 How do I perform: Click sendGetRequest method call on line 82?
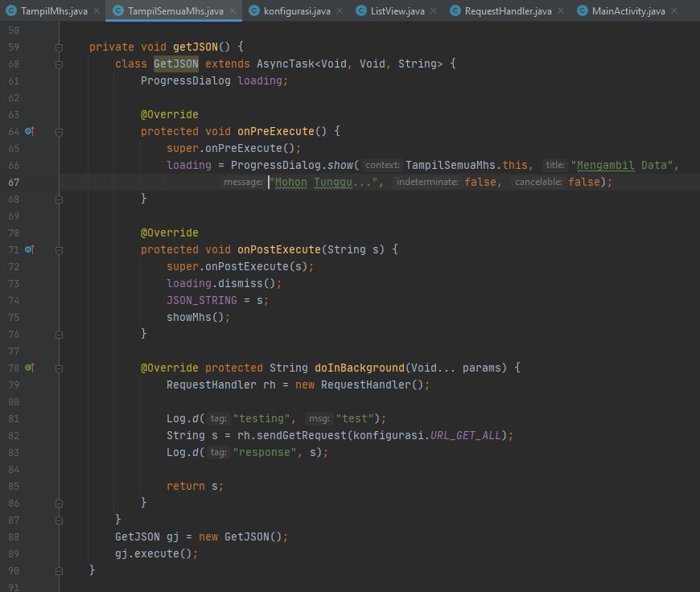tap(302, 435)
